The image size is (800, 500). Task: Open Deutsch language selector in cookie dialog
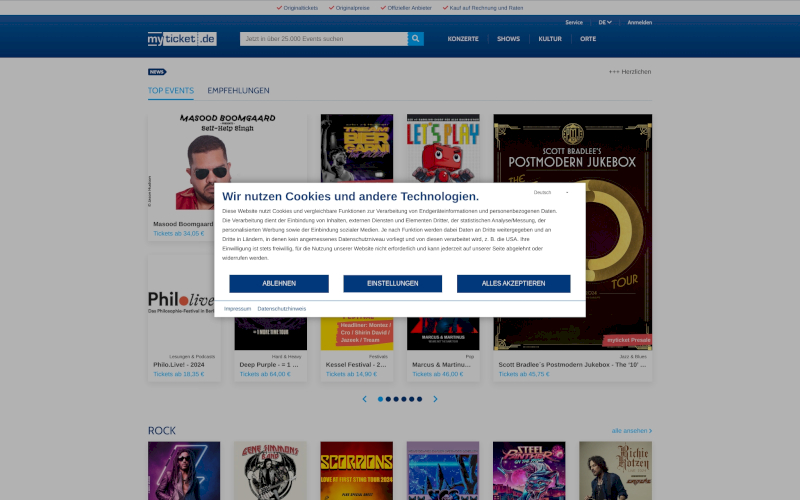click(551, 192)
